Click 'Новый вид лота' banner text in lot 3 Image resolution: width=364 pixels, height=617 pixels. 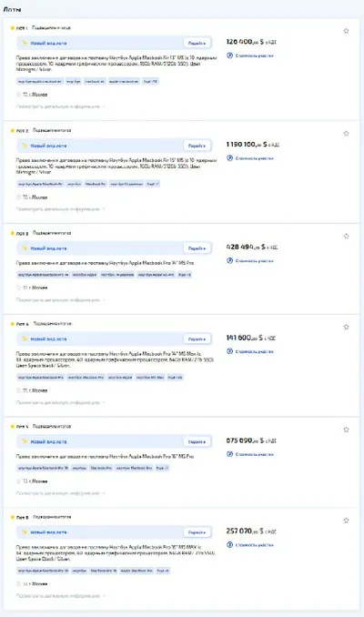coord(48,248)
